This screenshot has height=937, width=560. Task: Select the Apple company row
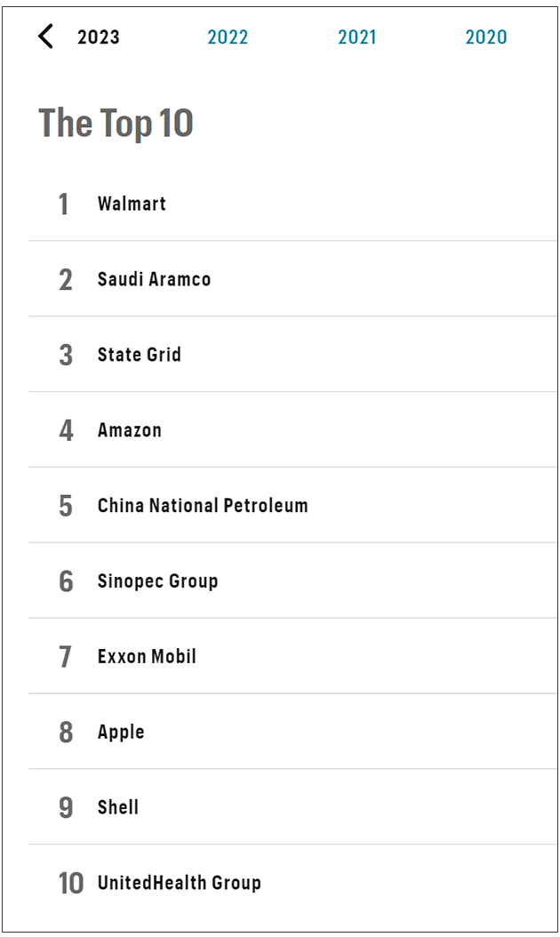coord(121,733)
